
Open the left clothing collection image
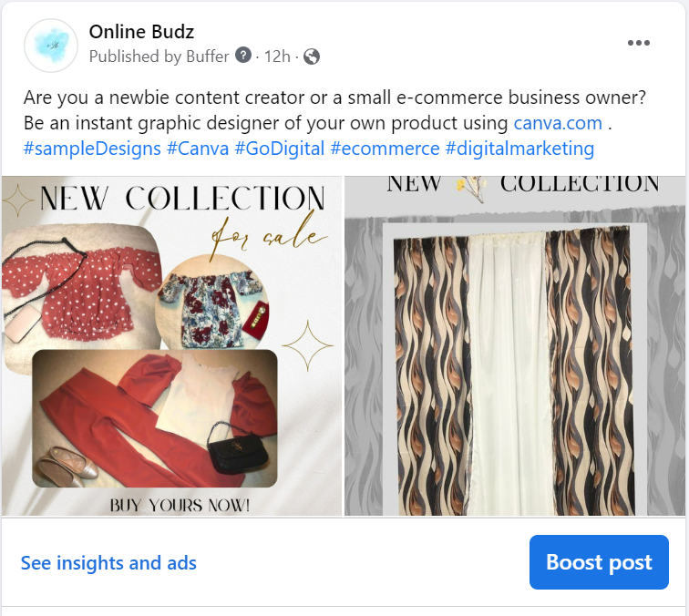(x=171, y=346)
